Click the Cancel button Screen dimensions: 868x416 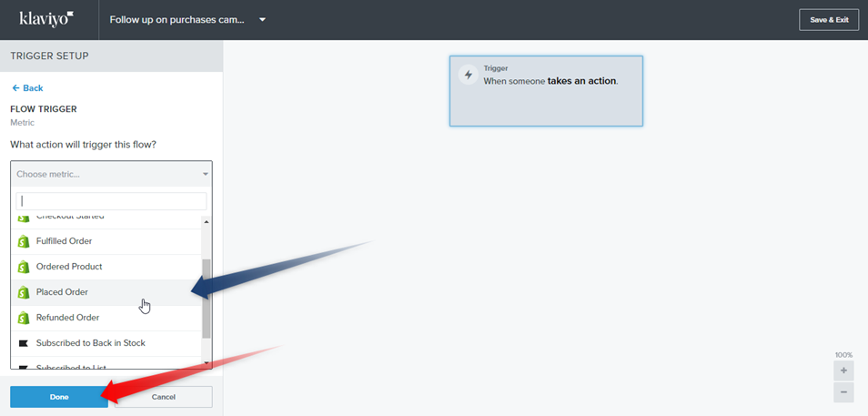(x=163, y=397)
